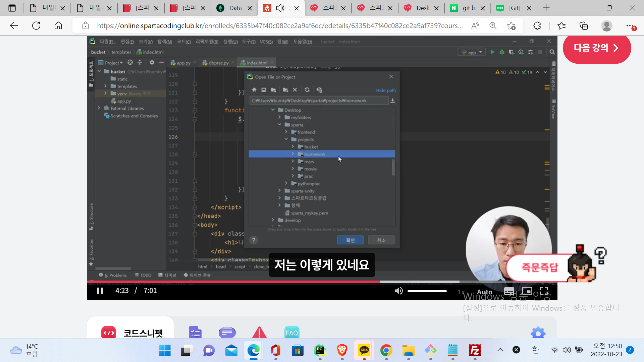Screen dimensions: 644x362
Task: Collapse the Desktop folder in dialog tree
Action: pos(273,110)
